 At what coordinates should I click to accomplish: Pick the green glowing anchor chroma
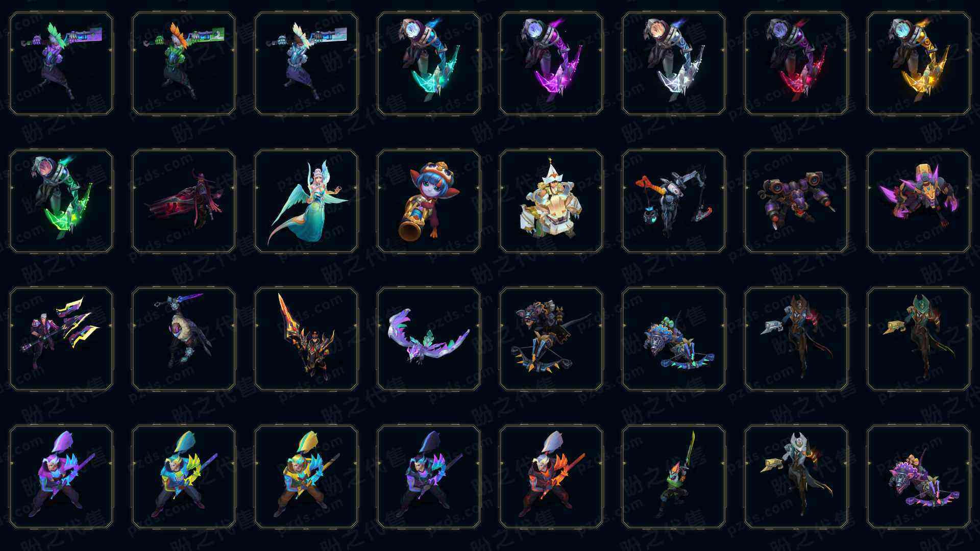61,201
